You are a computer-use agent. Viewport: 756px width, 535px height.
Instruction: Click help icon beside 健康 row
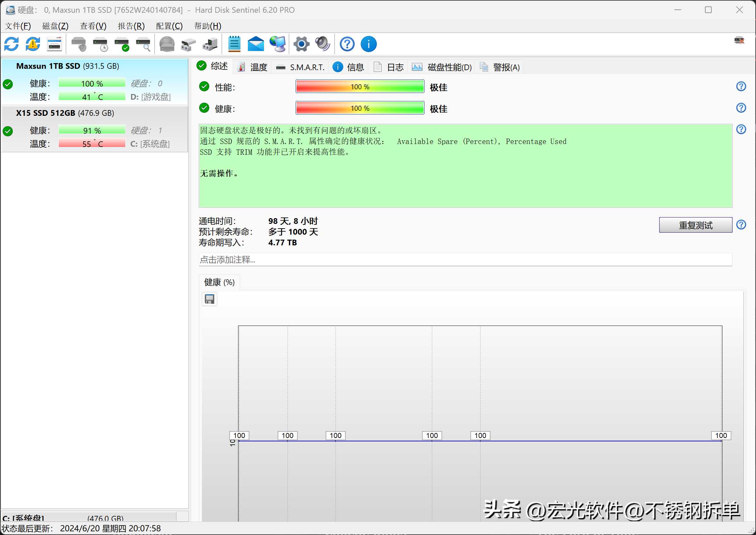[x=741, y=108]
